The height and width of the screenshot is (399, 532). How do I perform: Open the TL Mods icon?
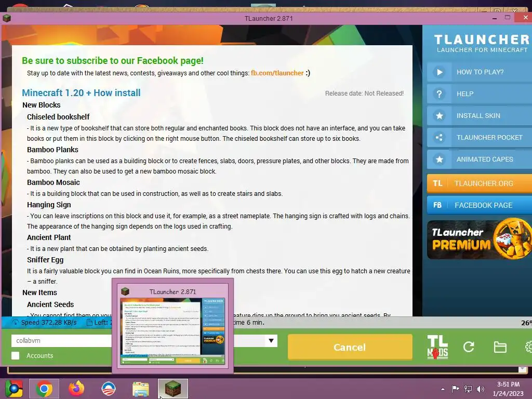coord(437,347)
